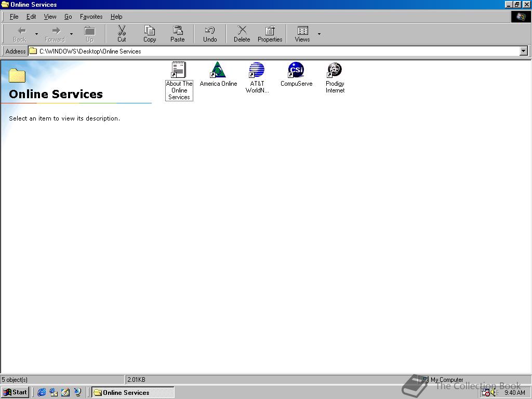The image size is (532, 399).
Task: Go Up one folder level
Action: (89, 34)
